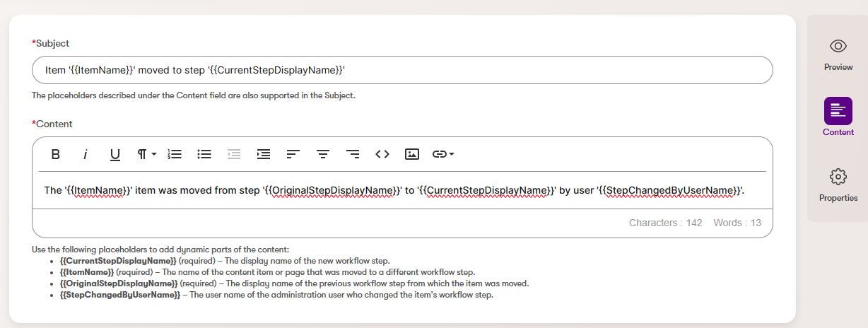Increase indent of the paragraph

point(264,154)
